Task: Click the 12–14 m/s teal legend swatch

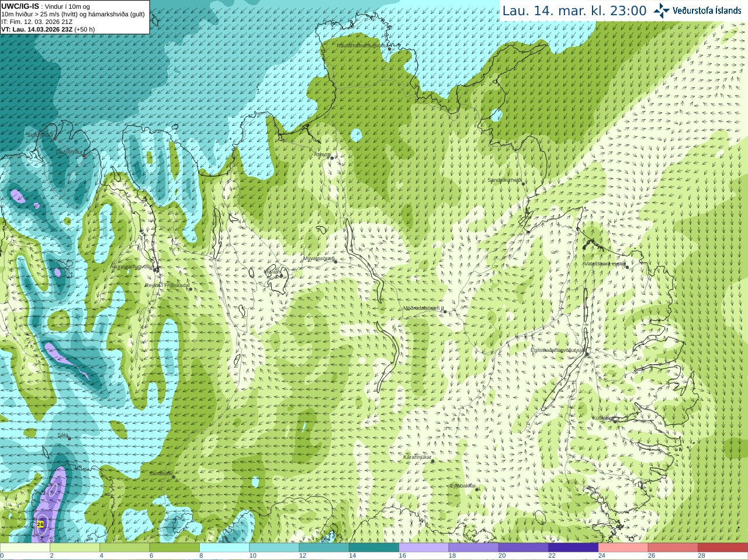Action: point(324,548)
